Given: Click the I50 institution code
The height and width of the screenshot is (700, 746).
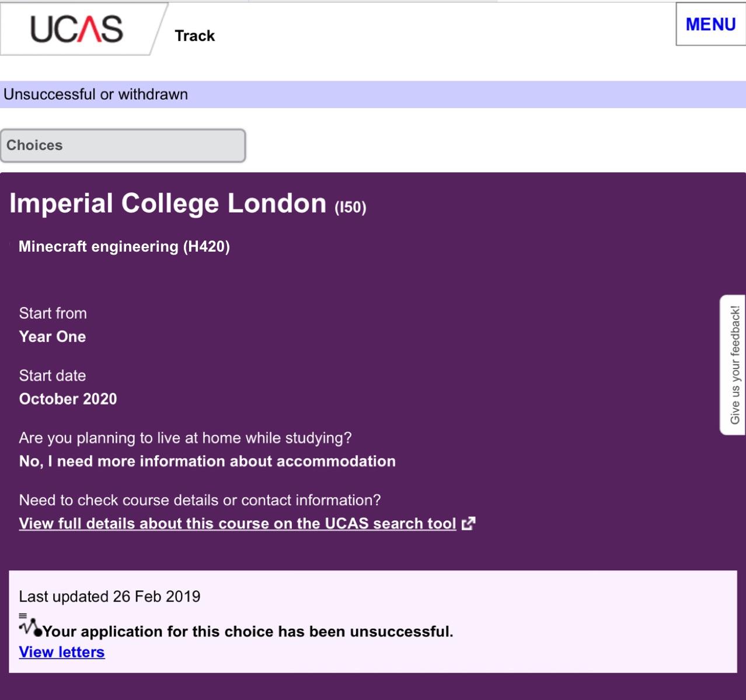Looking at the screenshot, I should click(350, 208).
